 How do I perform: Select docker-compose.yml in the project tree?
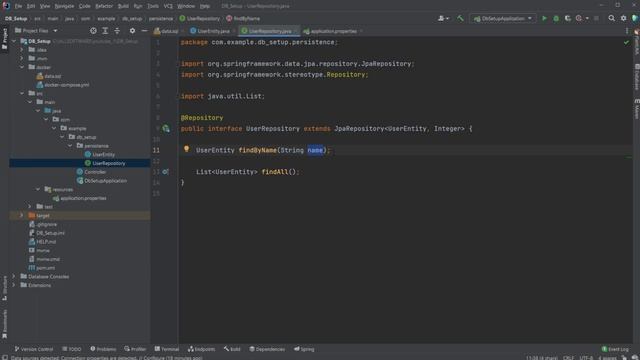click(x=67, y=85)
